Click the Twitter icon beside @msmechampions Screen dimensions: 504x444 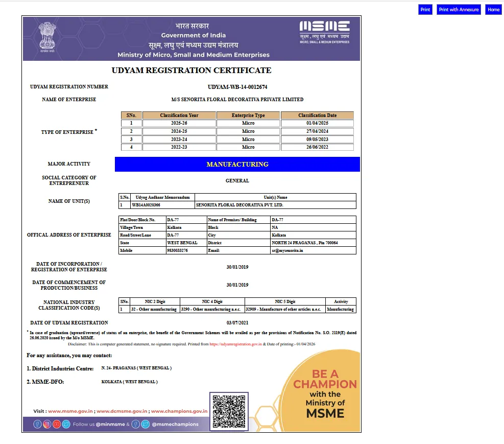click(x=146, y=425)
